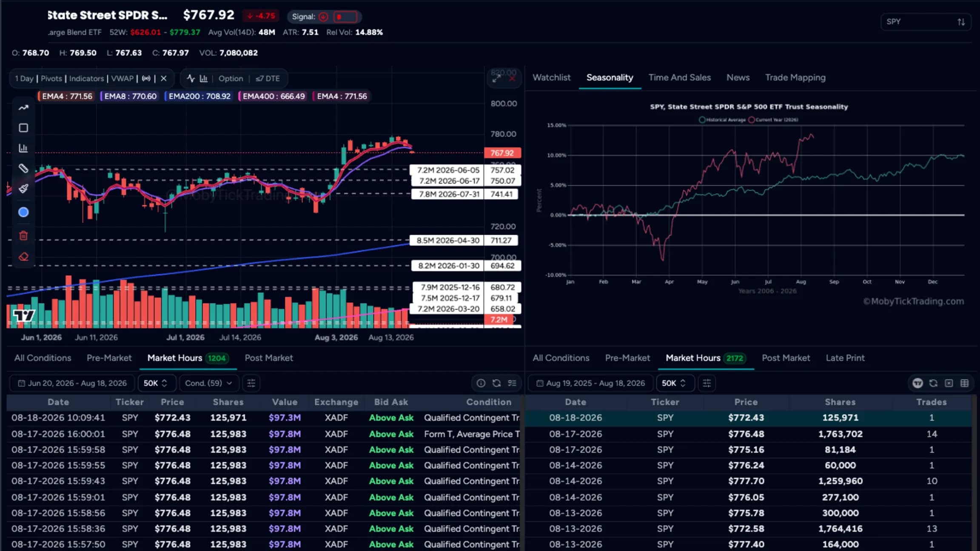Toggle the VWAP overlay
This screenshot has width=980, height=551.
[122, 79]
